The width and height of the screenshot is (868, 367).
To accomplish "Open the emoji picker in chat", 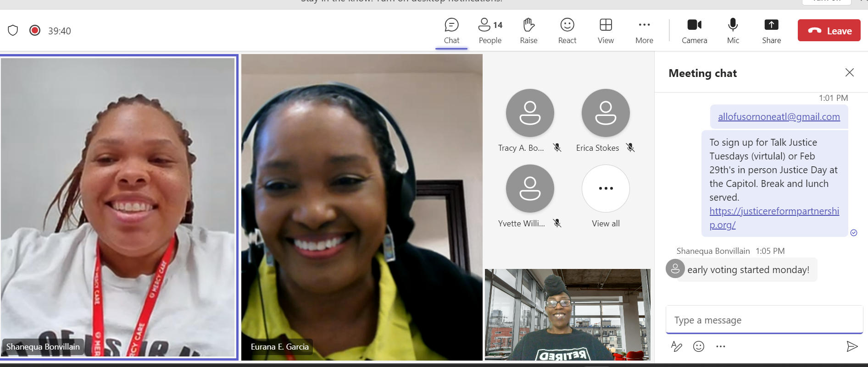I will tap(699, 346).
